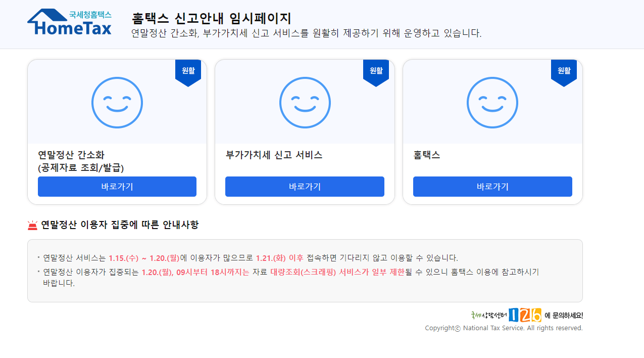644x358 pixels.
Task: Open 바로가기 for 부가가치세 신고 서비스
Action: click(x=305, y=187)
